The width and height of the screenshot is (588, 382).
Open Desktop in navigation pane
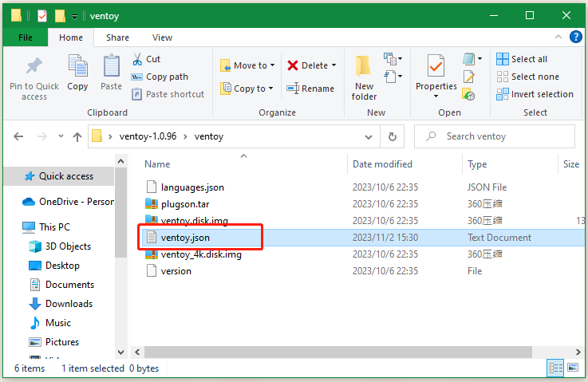[x=54, y=266]
